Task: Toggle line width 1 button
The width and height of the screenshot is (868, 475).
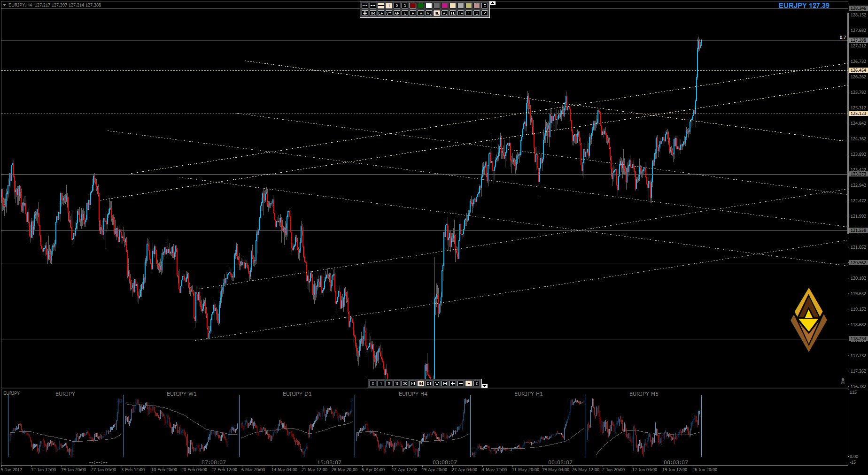Action: (389, 6)
